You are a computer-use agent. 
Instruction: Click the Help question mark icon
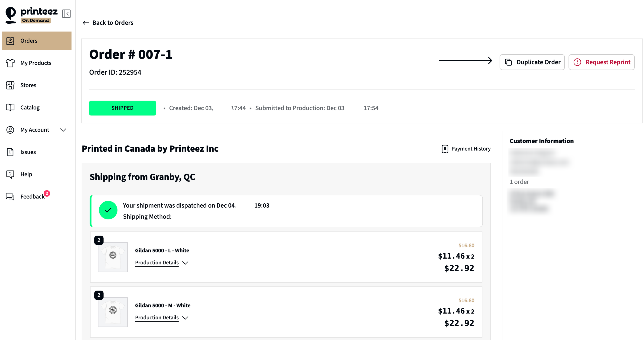10,174
